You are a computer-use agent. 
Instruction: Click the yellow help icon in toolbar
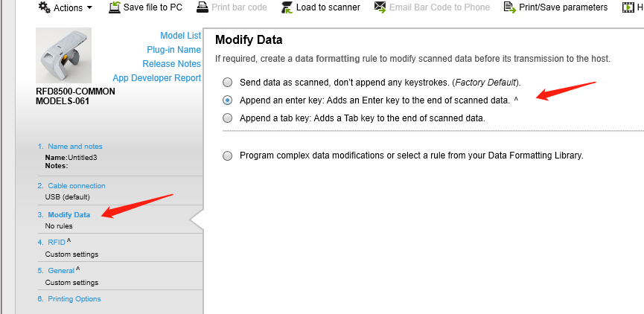point(628,7)
